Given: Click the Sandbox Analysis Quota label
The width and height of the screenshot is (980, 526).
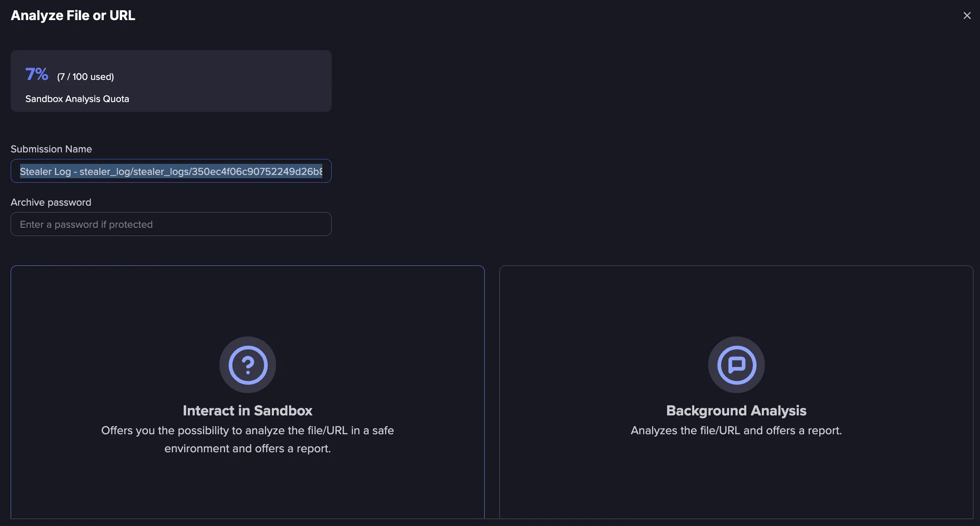Looking at the screenshot, I should pyautogui.click(x=77, y=99).
